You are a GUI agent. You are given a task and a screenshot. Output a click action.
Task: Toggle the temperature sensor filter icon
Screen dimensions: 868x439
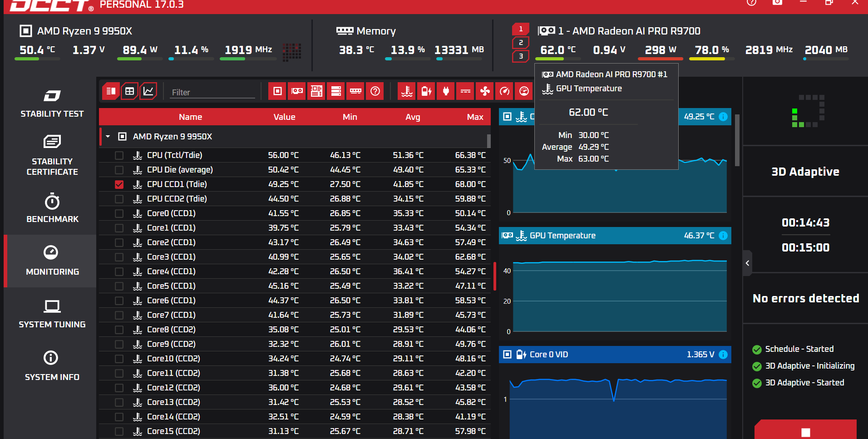coord(407,91)
